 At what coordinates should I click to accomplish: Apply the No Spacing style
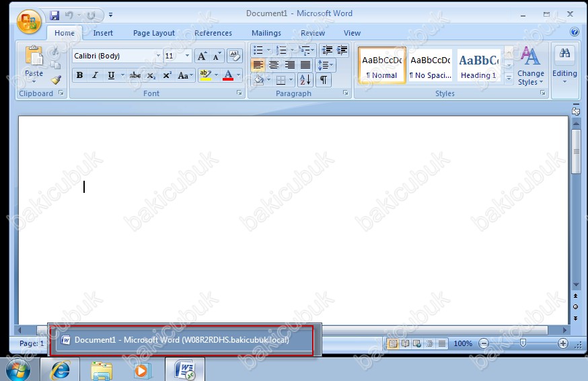click(430, 65)
